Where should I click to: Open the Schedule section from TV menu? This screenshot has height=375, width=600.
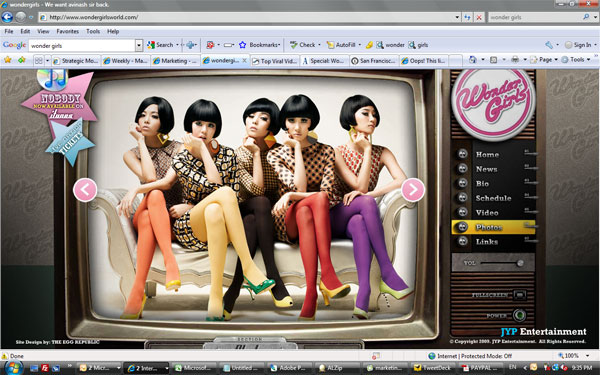(x=493, y=198)
